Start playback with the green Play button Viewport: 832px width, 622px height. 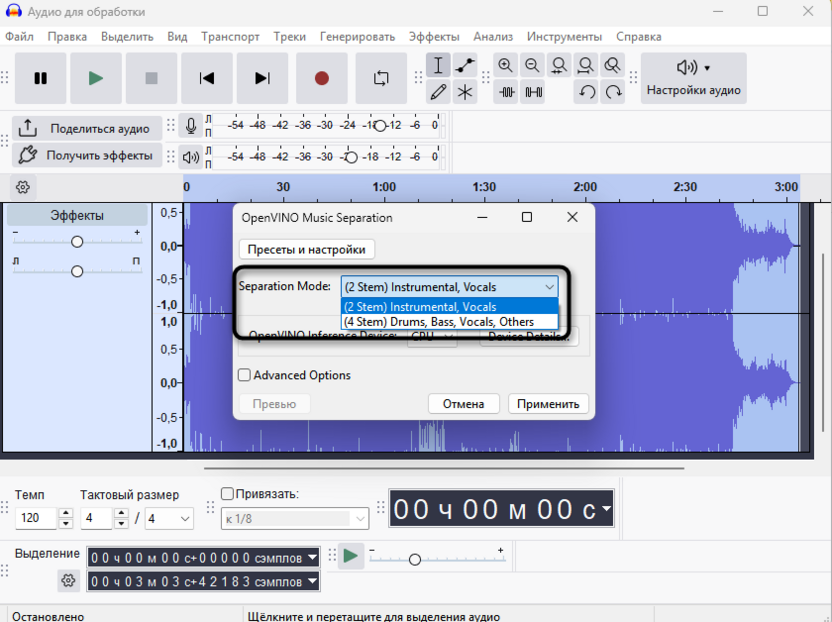pos(96,79)
